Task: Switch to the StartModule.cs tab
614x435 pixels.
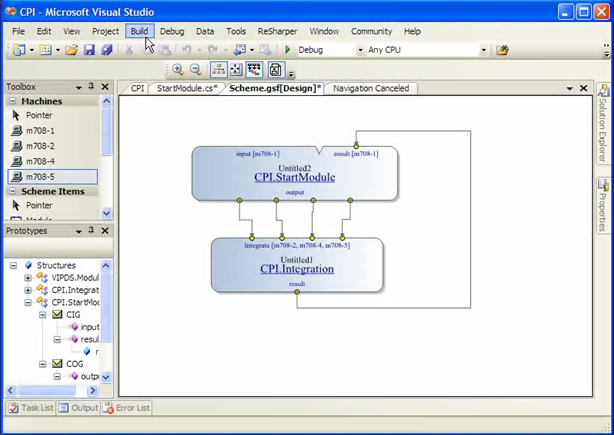Action: pyautogui.click(x=187, y=88)
